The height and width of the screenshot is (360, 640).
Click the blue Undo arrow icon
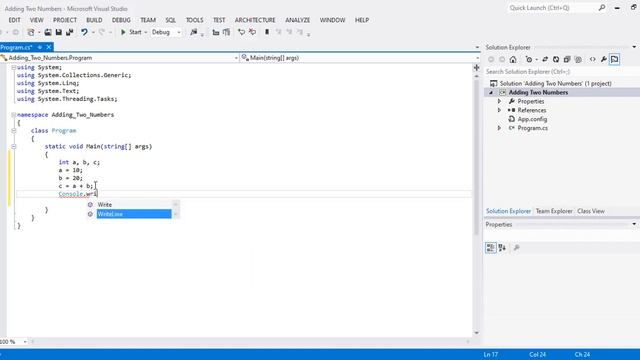[x=84, y=32]
